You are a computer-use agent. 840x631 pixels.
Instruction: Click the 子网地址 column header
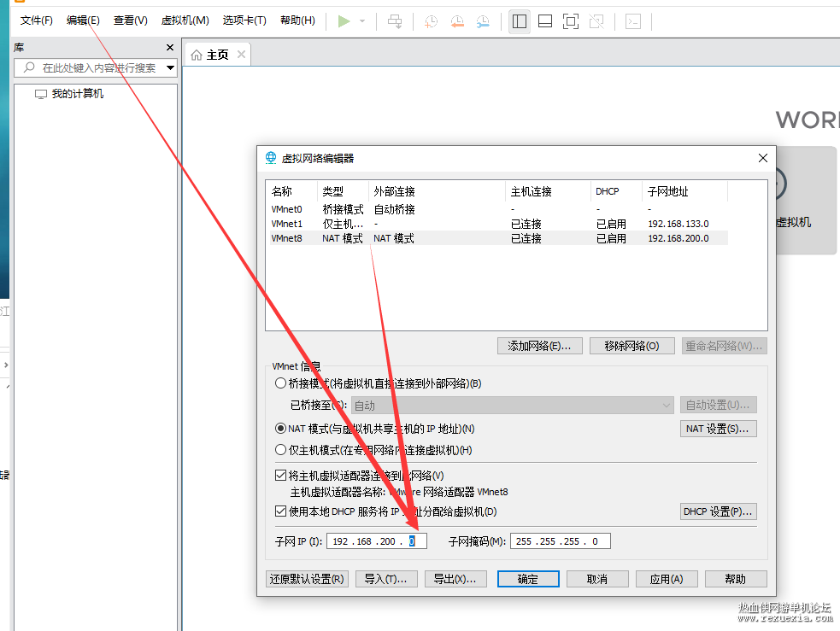684,191
